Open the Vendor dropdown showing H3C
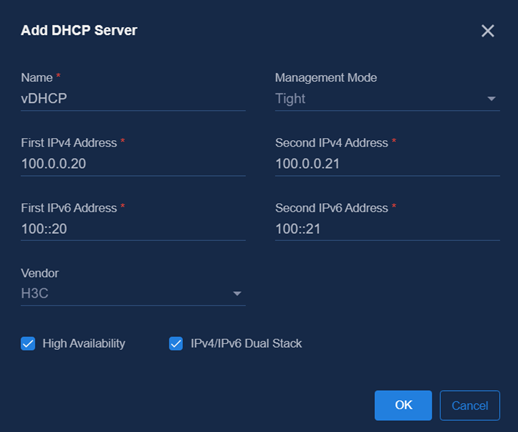This screenshot has width=518, height=432. coord(133,294)
